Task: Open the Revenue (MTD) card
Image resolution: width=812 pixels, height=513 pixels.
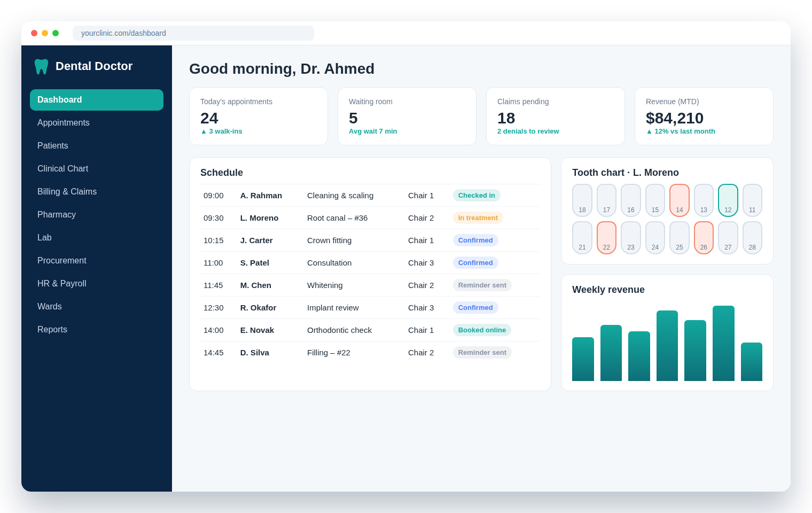Action: [704, 116]
